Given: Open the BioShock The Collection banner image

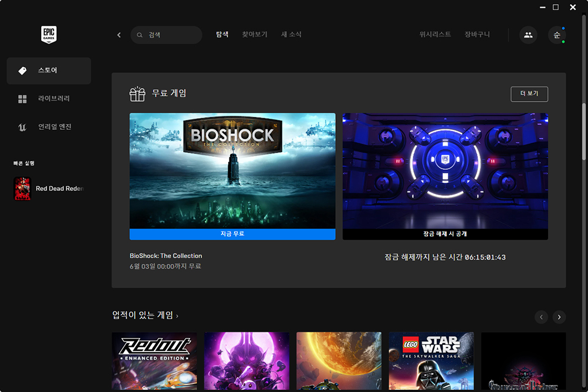Looking at the screenshot, I should click(x=232, y=171).
